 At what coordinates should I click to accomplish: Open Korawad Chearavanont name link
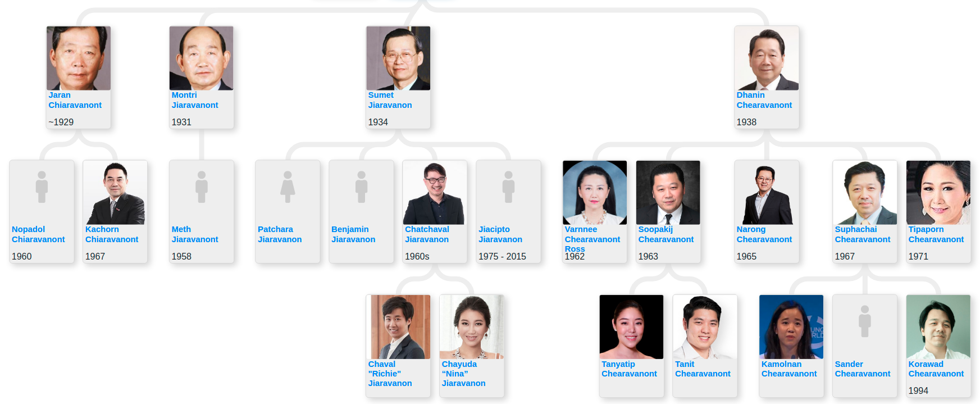pyautogui.click(x=936, y=369)
